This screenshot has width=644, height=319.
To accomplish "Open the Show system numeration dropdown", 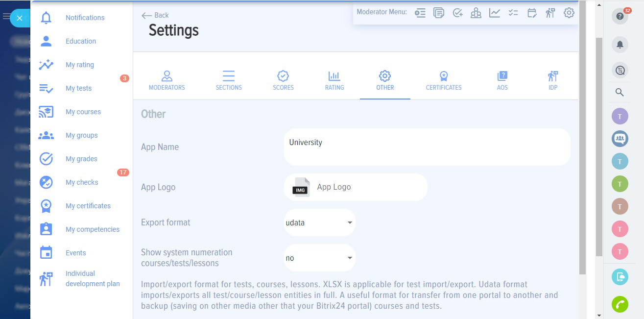I will (x=319, y=258).
